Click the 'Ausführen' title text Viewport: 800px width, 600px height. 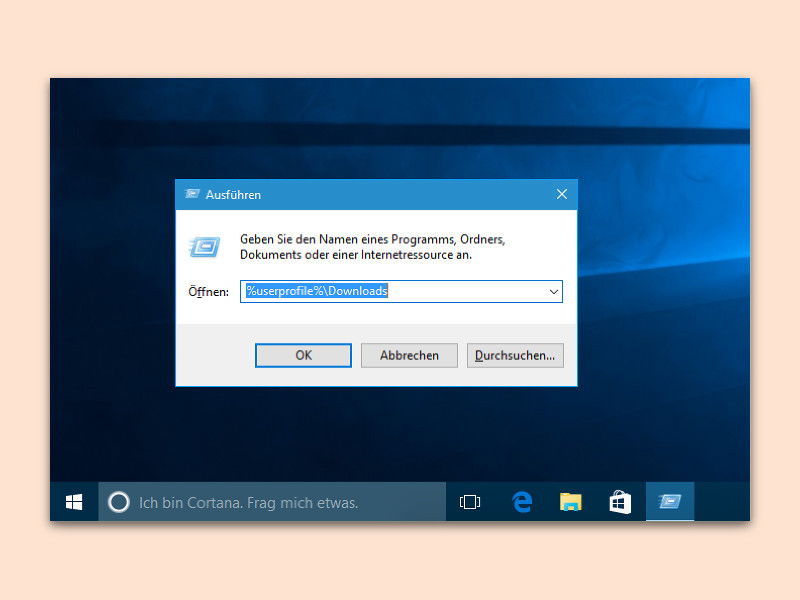pos(233,194)
